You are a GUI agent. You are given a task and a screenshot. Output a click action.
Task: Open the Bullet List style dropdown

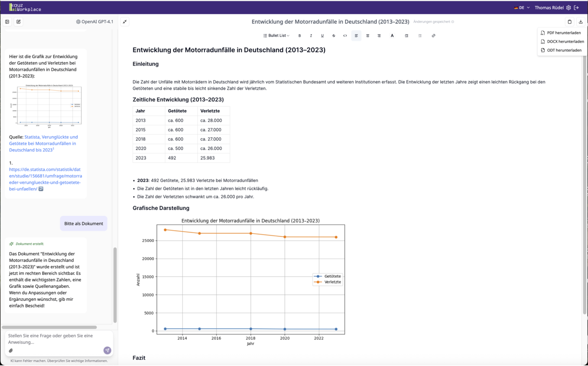click(276, 36)
